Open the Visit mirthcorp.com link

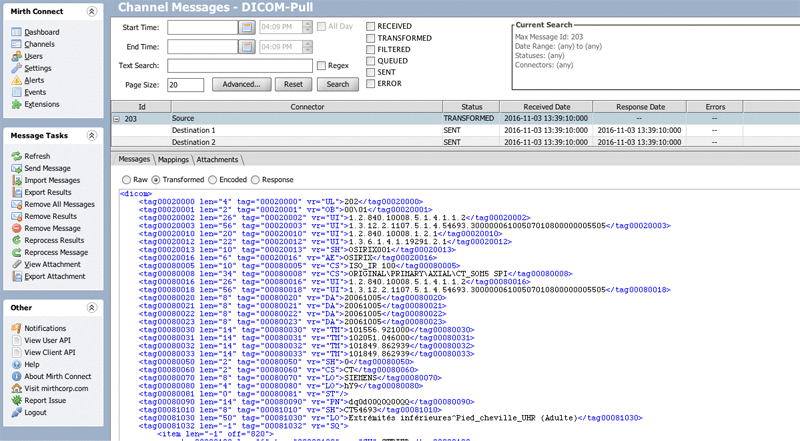56,388
